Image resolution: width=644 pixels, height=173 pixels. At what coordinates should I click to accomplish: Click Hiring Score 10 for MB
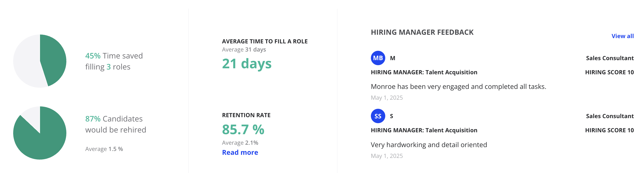coord(609,72)
